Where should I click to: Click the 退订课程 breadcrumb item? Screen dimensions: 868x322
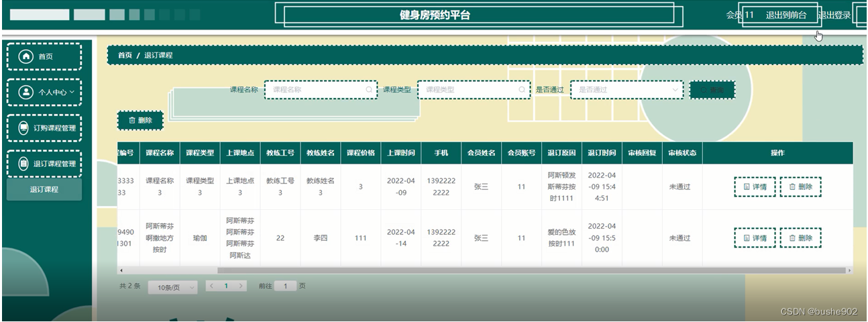pyautogui.click(x=158, y=55)
